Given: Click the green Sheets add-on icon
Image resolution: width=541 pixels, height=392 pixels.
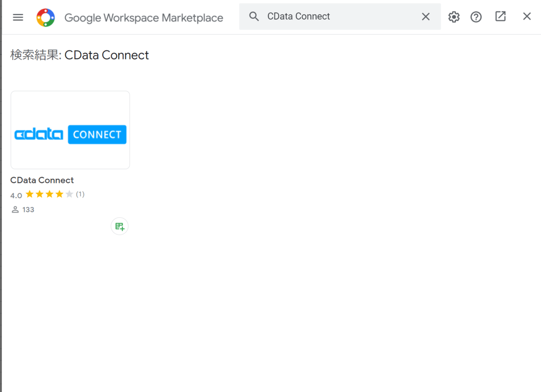Looking at the screenshot, I should coord(119,226).
